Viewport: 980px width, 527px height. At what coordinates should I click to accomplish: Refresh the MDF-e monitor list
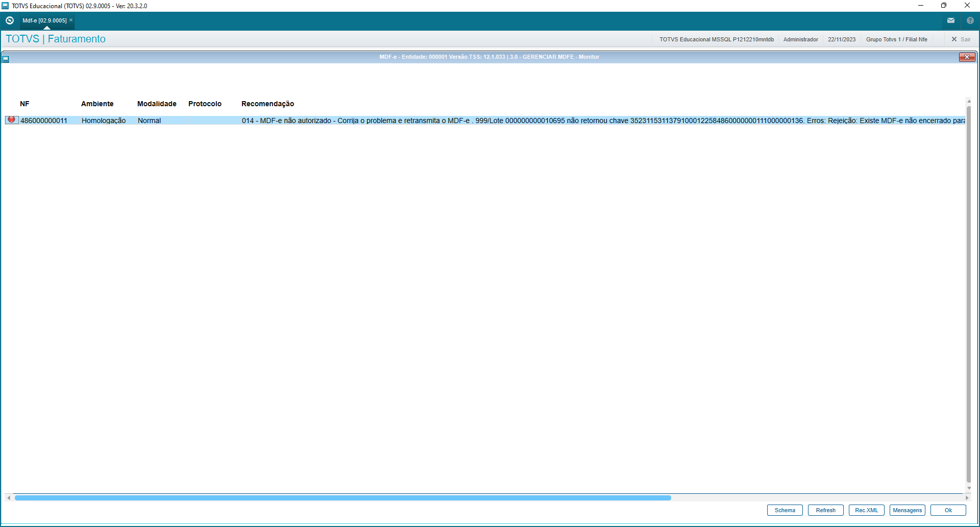[826, 510]
